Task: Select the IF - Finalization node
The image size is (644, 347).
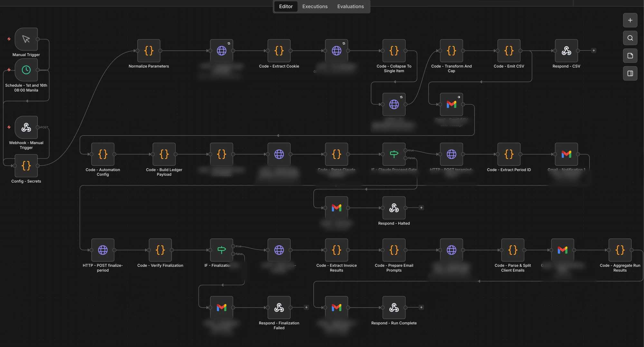Action: (x=222, y=250)
